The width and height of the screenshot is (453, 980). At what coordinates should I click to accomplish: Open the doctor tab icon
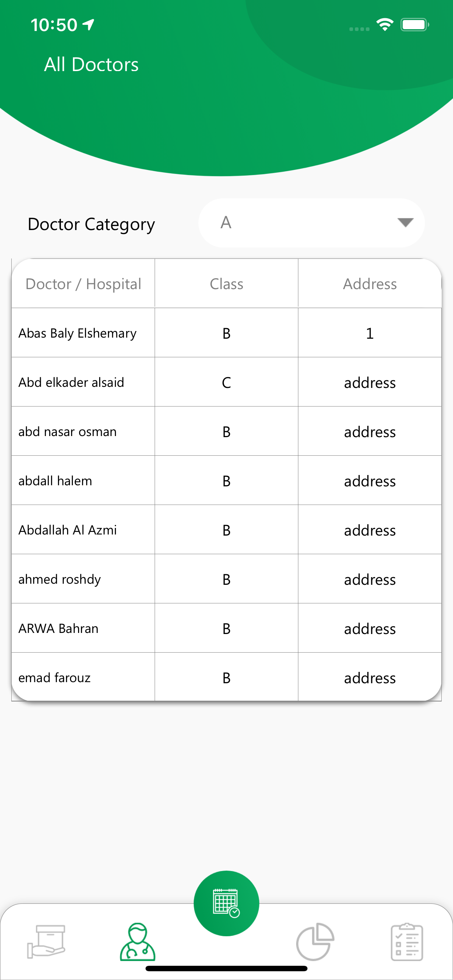tap(138, 941)
